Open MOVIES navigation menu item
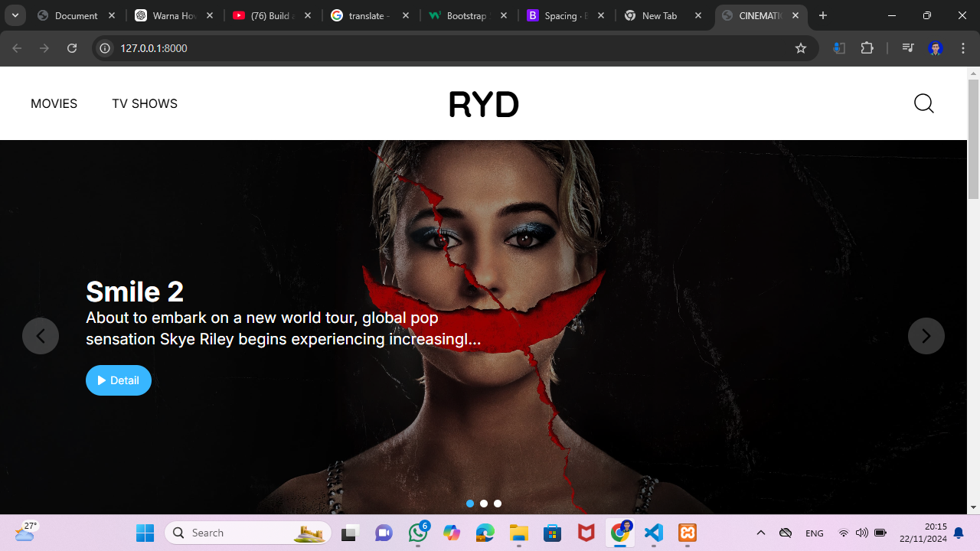This screenshot has width=980, height=551. pos(54,103)
